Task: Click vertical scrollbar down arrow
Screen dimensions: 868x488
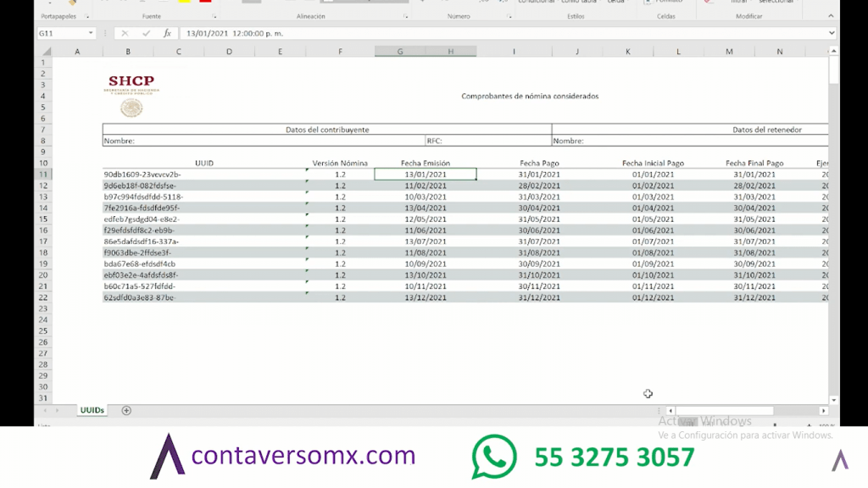Action: 834,400
